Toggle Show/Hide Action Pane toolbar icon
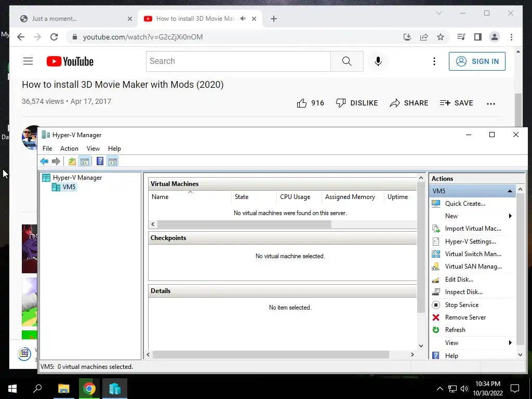532x399 pixels. coord(113,161)
